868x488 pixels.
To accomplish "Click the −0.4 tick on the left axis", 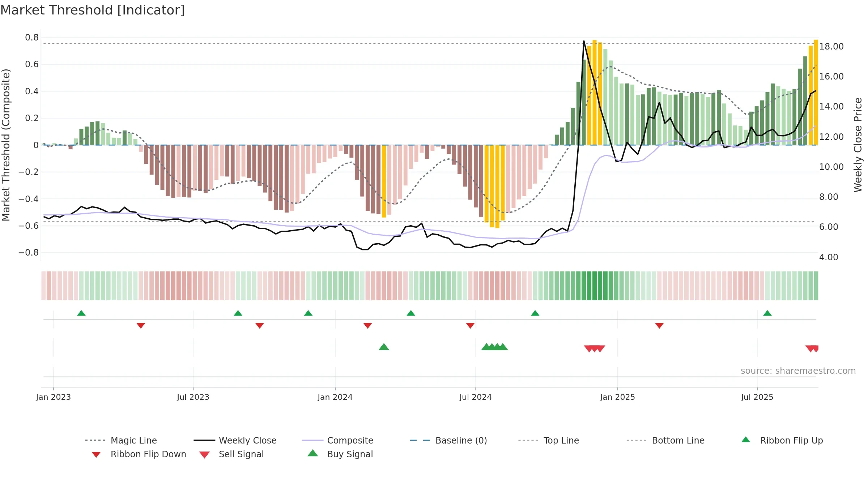I will (x=29, y=199).
